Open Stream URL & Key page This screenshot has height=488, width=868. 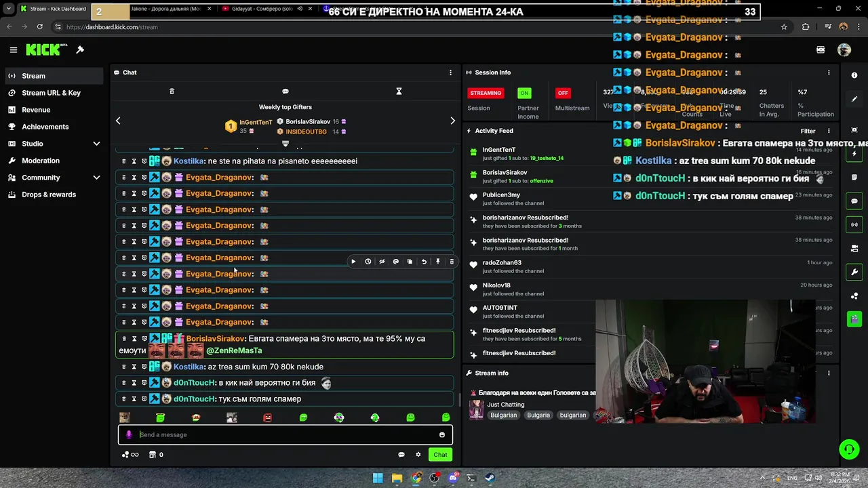(54, 93)
